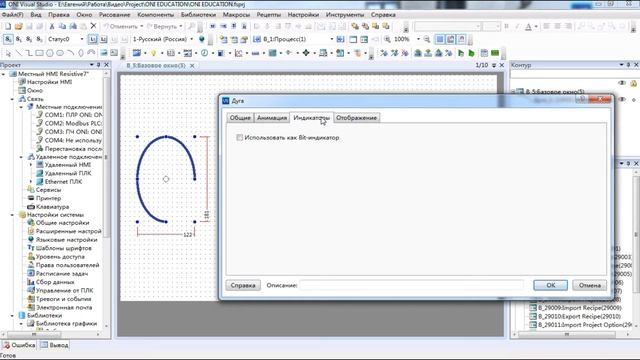Image resolution: width=640 pixels, height=360 pixels.
Task: Open the Компоненты menu
Action: point(156,15)
